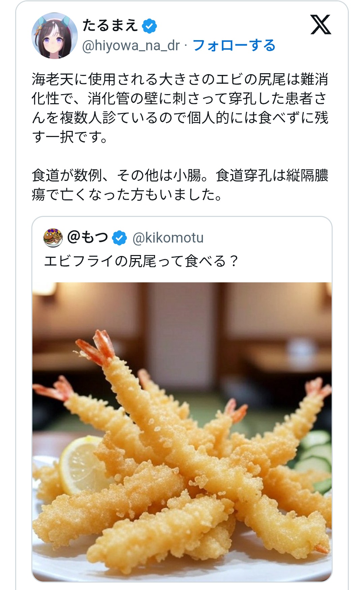This screenshot has height=590, width=364.
Task: Open the @hiyowa_na_dr handle link
Action: click(x=131, y=46)
